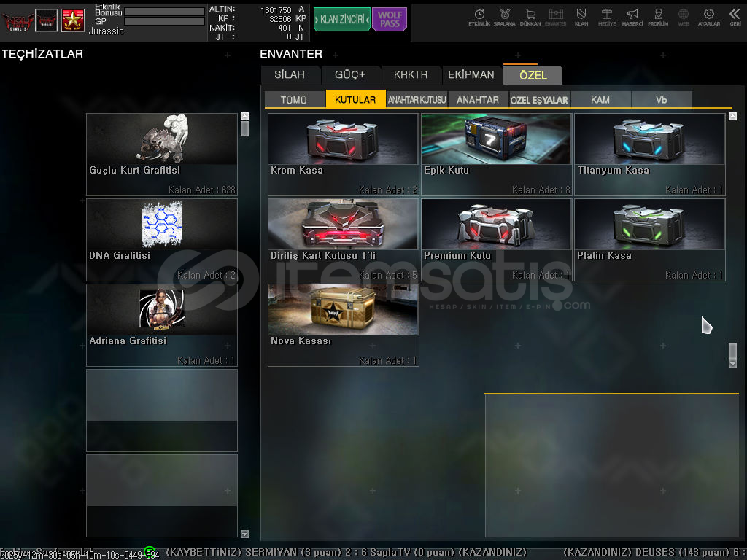The height and width of the screenshot is (560, 747).
Task: Switch to the EKİPMAN tab
Action: coord(471,75)
